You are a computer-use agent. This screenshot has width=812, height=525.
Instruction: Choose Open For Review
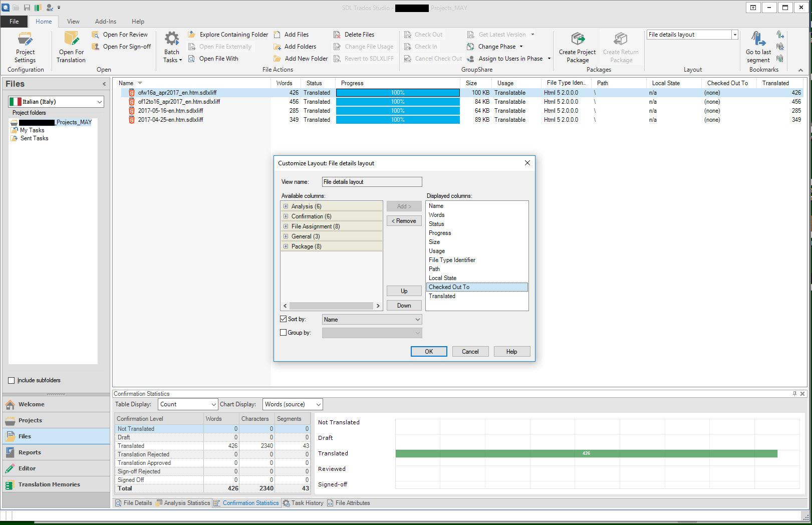[120, 35]
